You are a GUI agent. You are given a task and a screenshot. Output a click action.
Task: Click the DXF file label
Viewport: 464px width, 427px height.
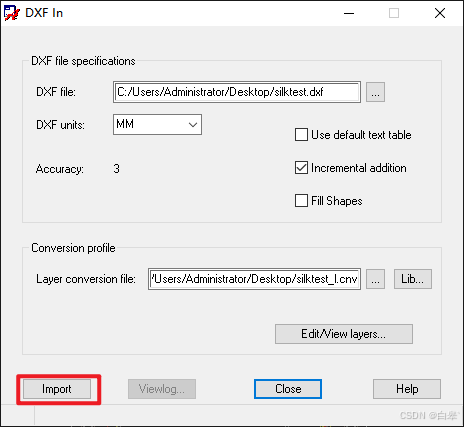[x=56, y=92]
